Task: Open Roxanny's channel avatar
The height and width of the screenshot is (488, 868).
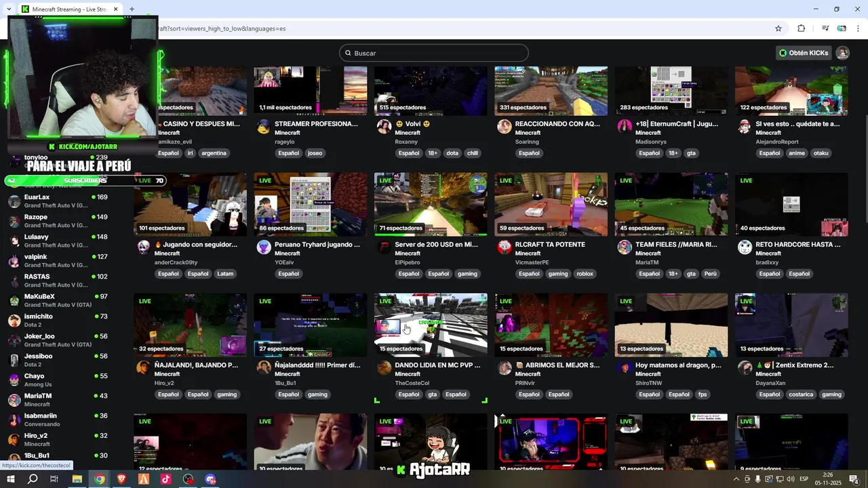Action: click(384, 127)
